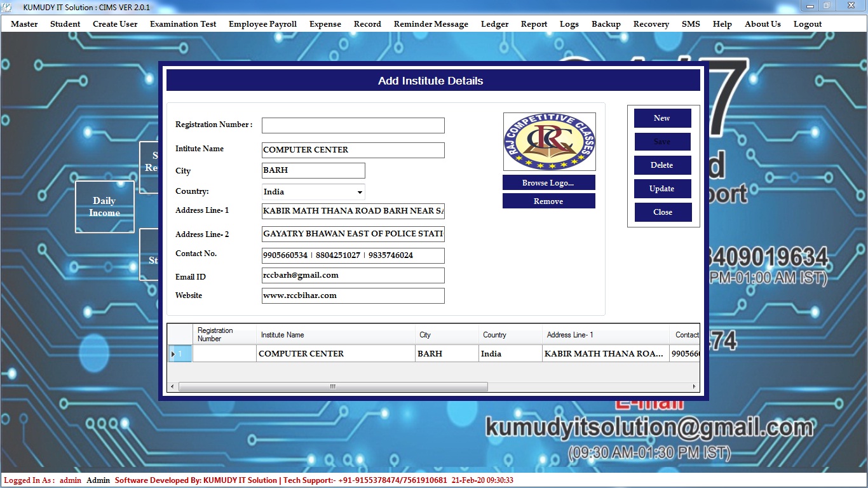The image size is (868, 488).
Task: Click the grid scrollbar right arrow
Action: tap(694, 386)
